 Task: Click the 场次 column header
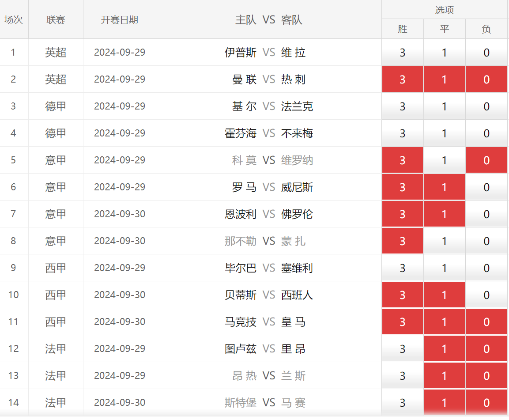click(x=13, y=20)
